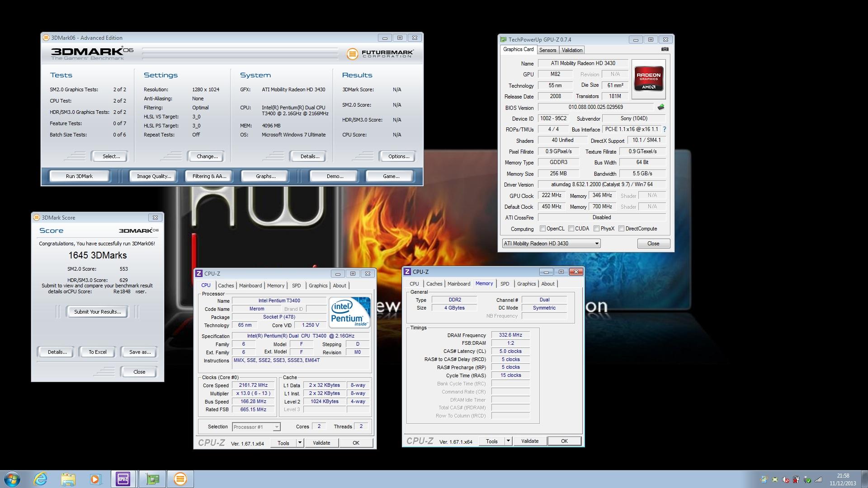
Task: Open the Windows Start orb
Action: (x=12, y=479)
